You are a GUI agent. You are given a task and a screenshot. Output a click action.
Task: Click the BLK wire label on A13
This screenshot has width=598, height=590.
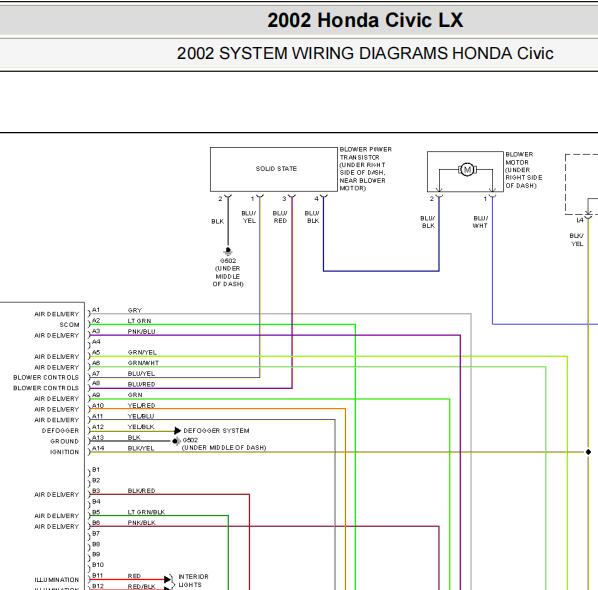(x=134, y=438)
